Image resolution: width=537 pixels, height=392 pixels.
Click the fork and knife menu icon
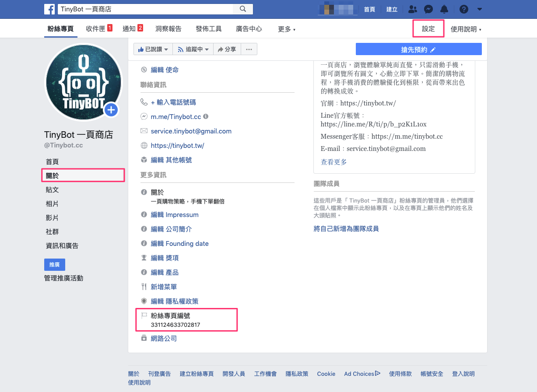pos(144,287)
